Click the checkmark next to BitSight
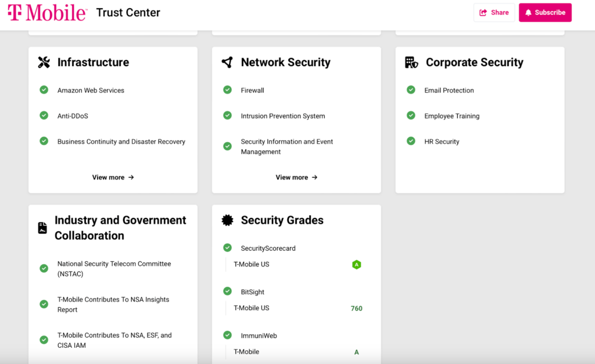 (x=227, y=291)
